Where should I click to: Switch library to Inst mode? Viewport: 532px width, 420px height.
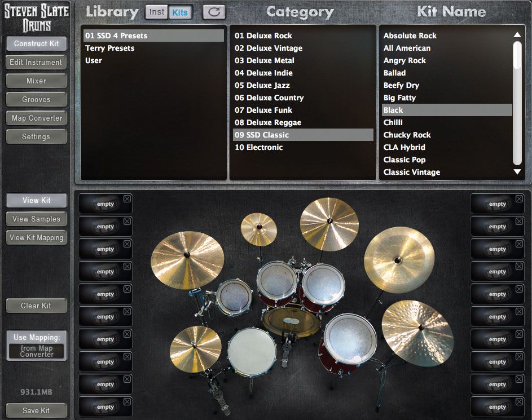[x=156, y=12]
